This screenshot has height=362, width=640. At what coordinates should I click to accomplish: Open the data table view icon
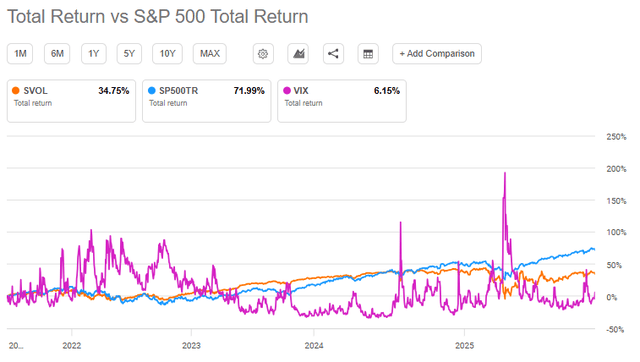coord(368,54)
